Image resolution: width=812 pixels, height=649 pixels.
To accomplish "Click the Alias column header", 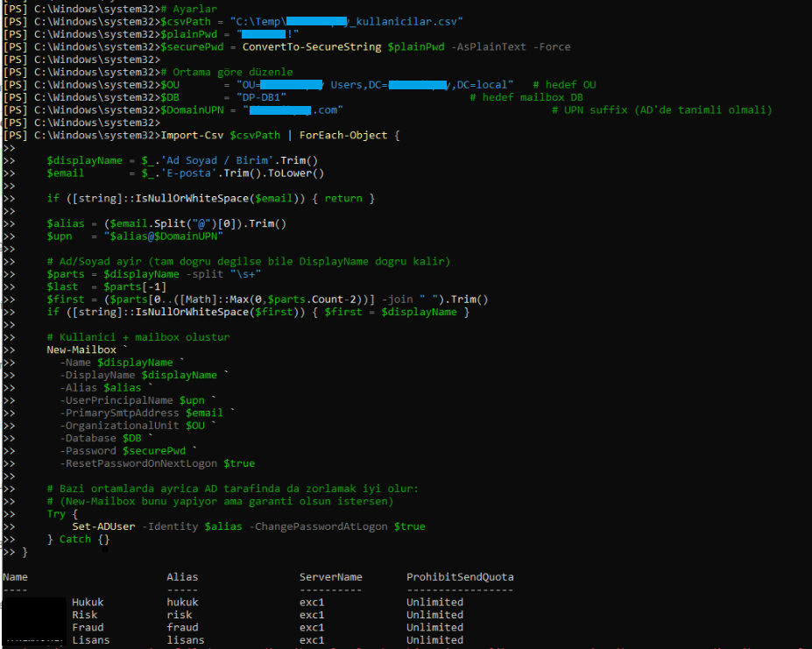I will [x=182, y=577].
